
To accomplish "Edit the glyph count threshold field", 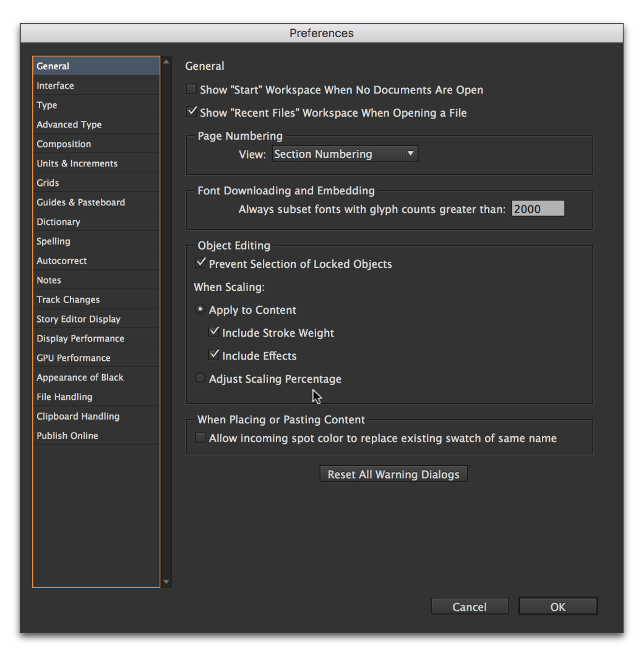I will coord(538,208).
